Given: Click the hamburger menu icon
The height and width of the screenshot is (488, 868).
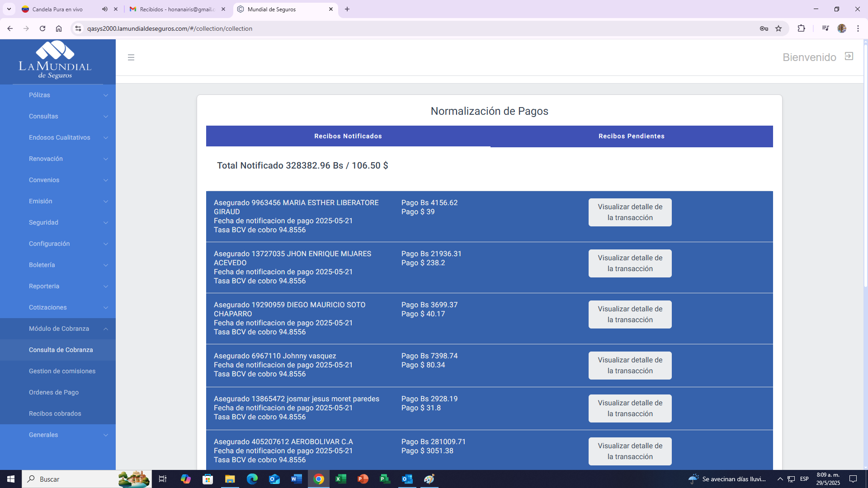Looking at the screenshot, I should [x=131, y=57].
